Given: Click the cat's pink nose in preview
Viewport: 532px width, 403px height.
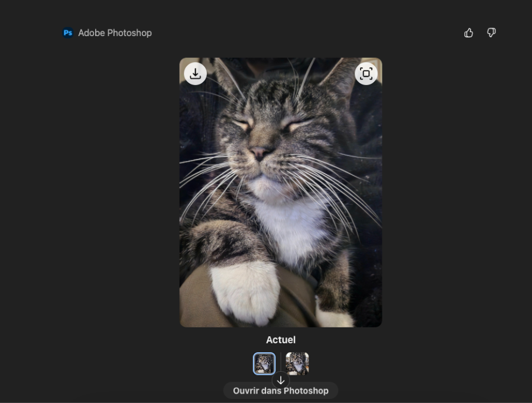Looking at the screenshot, I should tap(260, 152).
